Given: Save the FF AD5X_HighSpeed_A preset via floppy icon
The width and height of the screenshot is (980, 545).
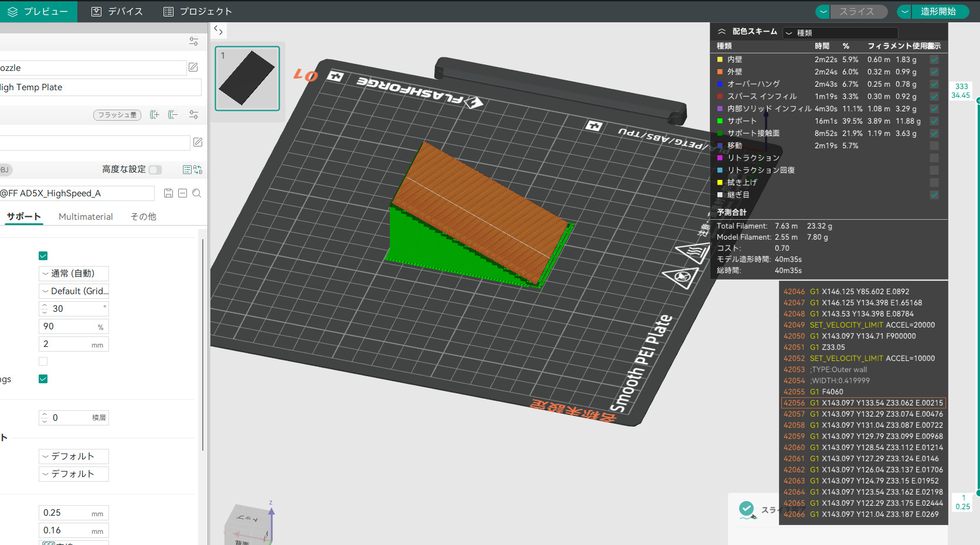Looking at the screenshot, I should tap(168, 193).
